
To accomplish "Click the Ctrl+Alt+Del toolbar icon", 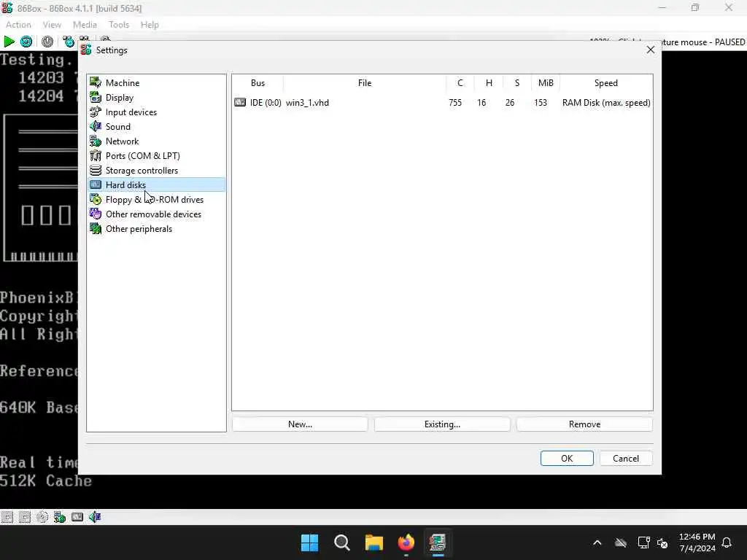I will pos(69,42).
